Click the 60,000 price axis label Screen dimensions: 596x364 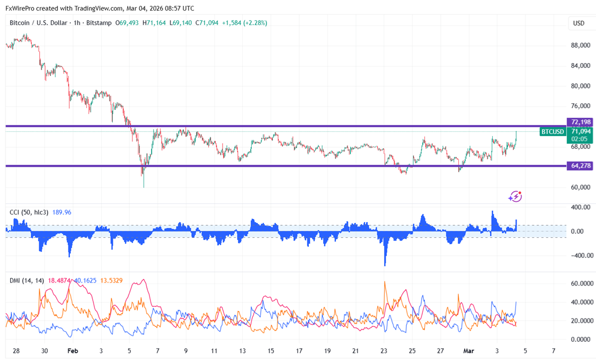tap(581, 187)
